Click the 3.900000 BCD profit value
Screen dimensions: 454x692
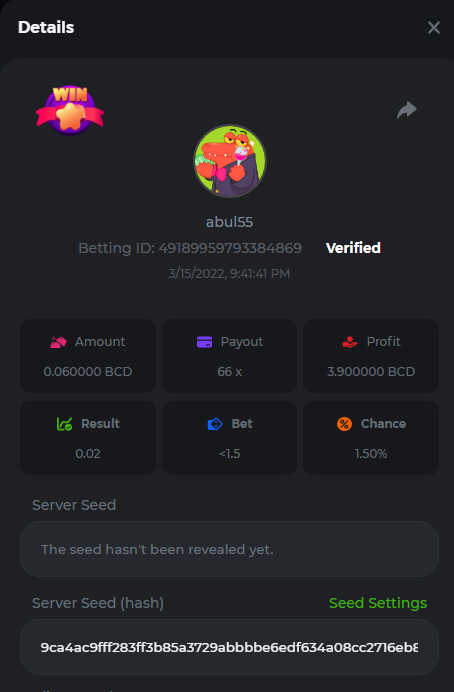(371, 372)
